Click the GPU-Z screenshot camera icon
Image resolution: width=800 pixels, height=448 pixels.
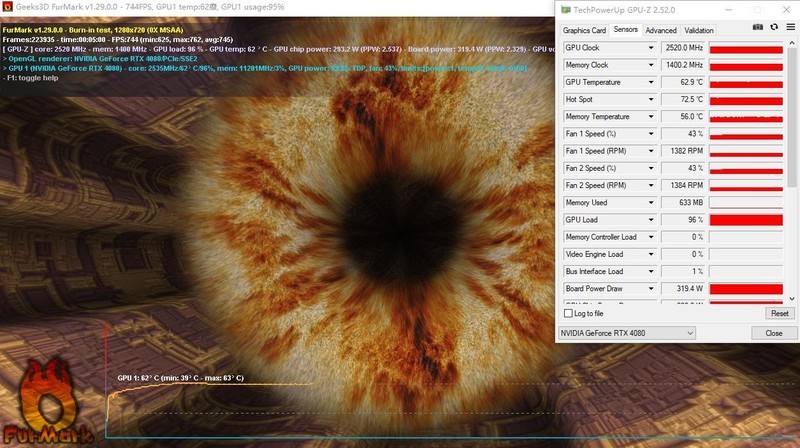(759, 28)
